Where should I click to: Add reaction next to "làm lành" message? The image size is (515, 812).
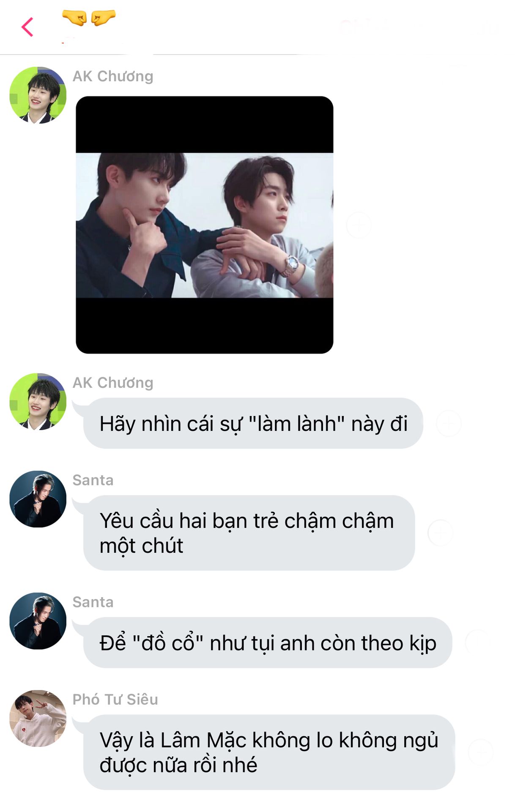pos(449,423)
